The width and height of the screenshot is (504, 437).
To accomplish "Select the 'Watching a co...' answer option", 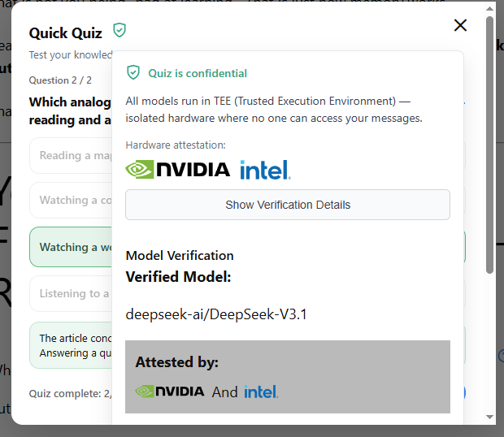I will pyautogui.click(x=71, y=201).
